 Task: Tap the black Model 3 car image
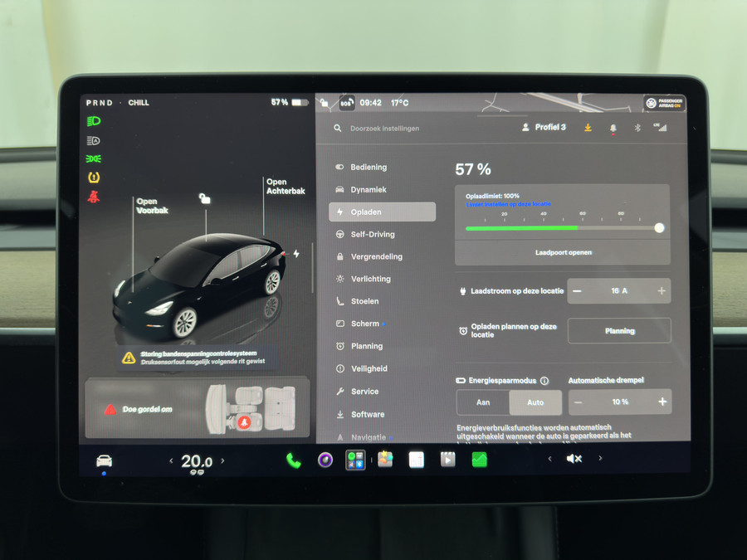pos(198,285)
